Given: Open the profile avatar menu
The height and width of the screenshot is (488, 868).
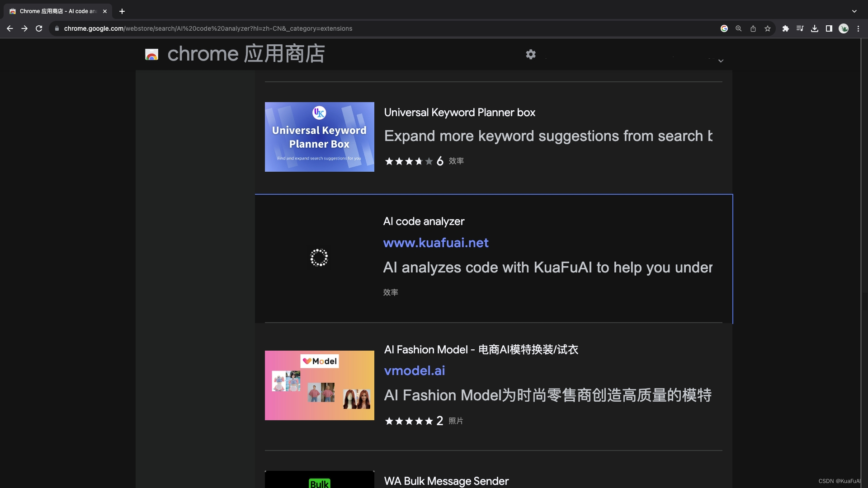Looking at the screenshot, I should 844,28.
